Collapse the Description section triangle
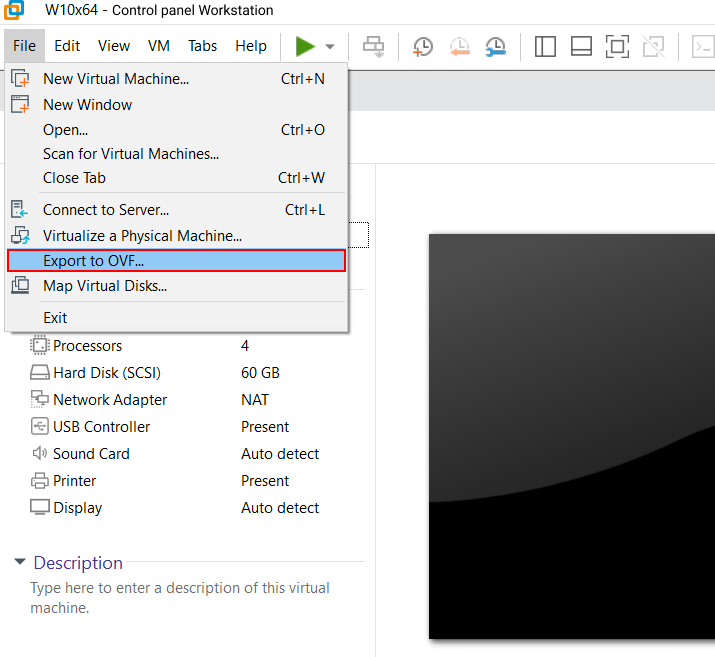Screen dimensions: 715x657 [x=19, y=563]
